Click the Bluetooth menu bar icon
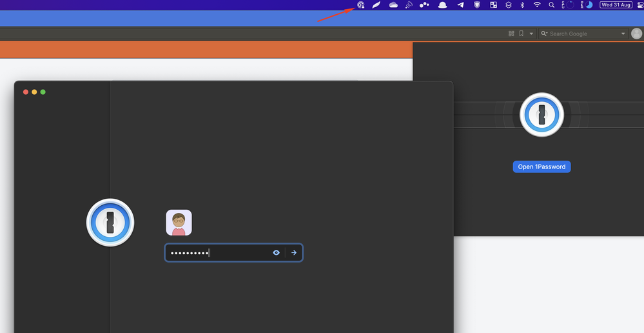The image size is (644, 333). point(522,5)
